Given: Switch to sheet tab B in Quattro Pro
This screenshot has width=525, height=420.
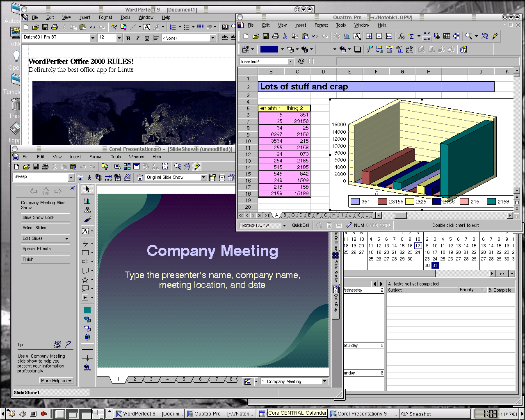Looking at the screenshot, I should tap(285, 215).
